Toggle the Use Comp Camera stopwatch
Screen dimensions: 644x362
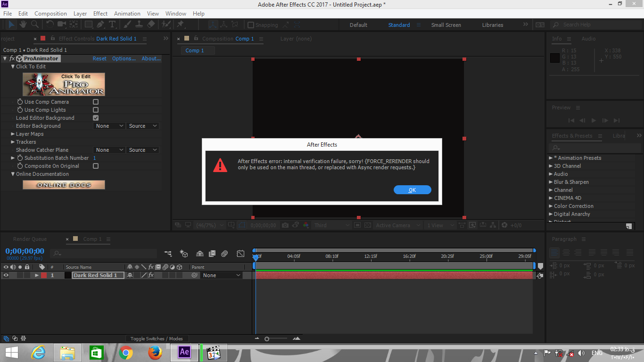[x=20, y=102]
